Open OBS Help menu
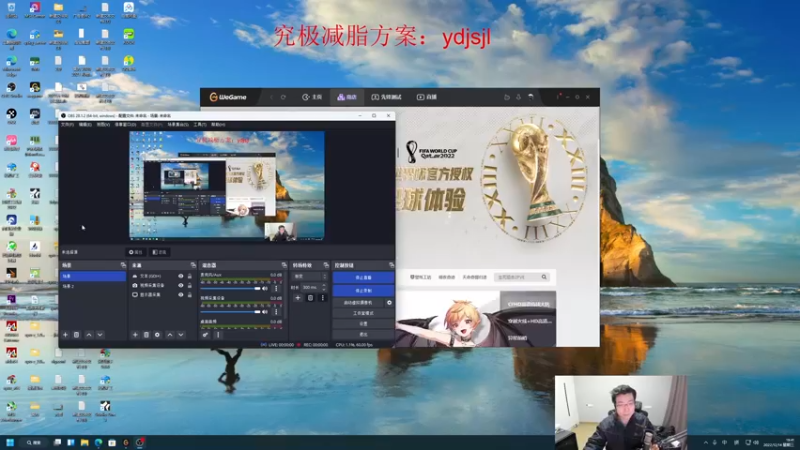This screenshot has height=450, width=800. (x=218, y=124)
